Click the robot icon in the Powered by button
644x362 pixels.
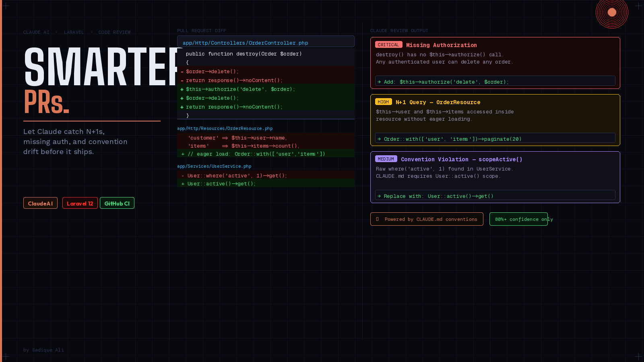tap(378, 219)
